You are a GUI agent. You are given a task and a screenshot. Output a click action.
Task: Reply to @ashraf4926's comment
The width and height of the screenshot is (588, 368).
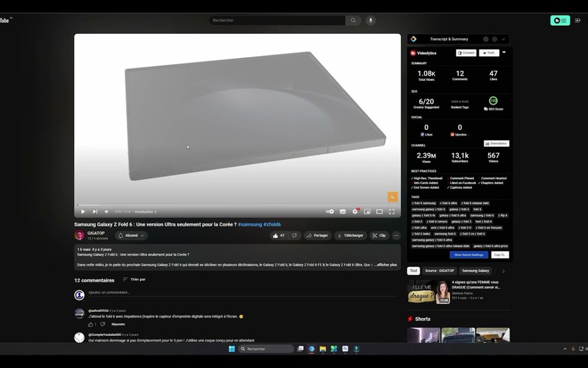pos(118,324)
